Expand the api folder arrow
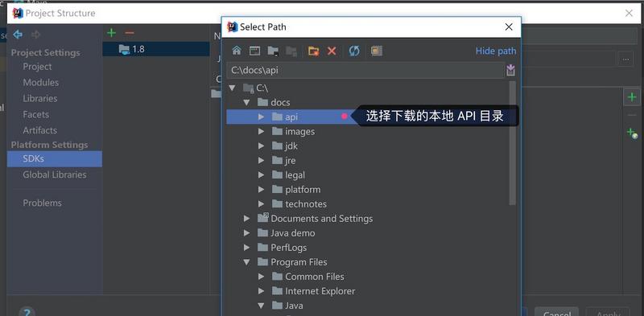The height and width of the screenshot is (316, 644). [x=261, y=117]
